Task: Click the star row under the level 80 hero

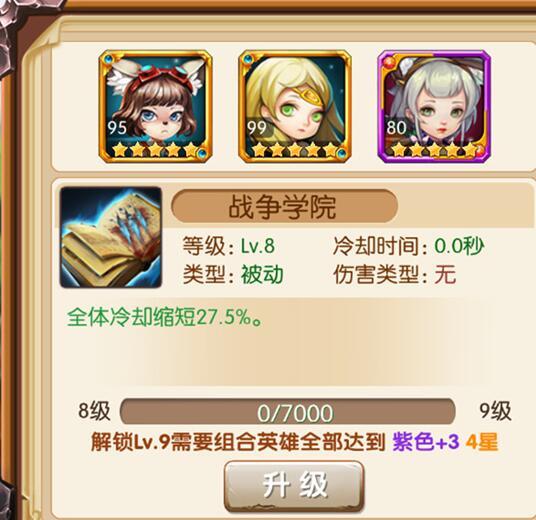Action: [x=434, y=149]
